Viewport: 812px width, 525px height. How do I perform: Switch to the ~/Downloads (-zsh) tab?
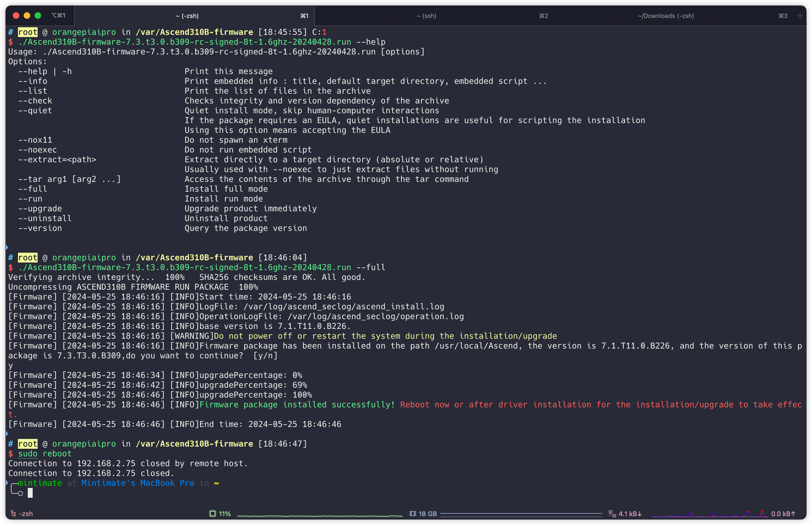tap(666, 16)
